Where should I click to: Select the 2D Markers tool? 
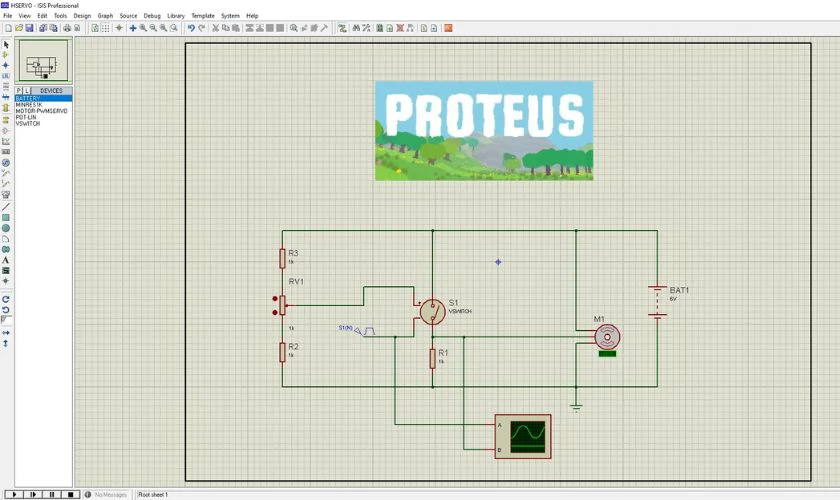click(6, 281)
